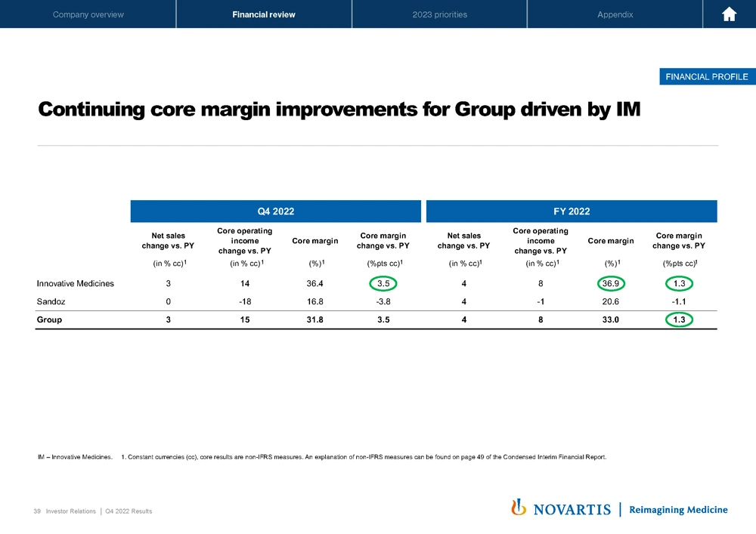This screenshot has width=756, height=534.
Task: Click the NOVARTIS wordmark text
Action: [x=572, y=509]
